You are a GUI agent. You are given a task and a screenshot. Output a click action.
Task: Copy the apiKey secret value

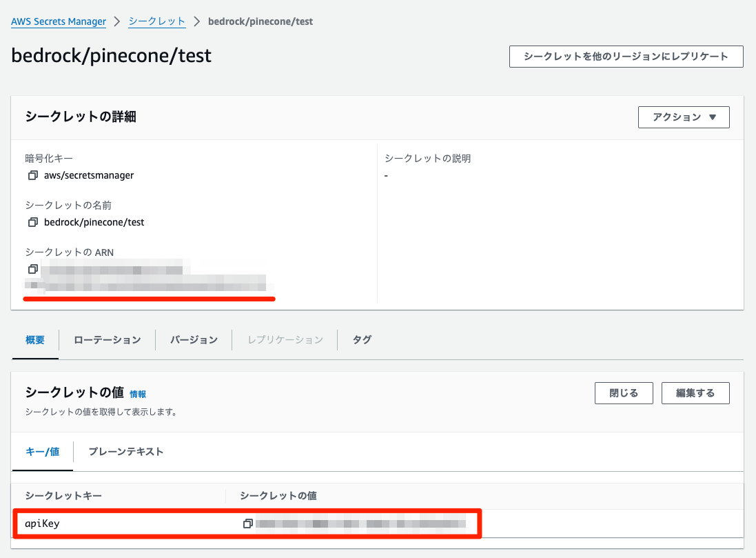click(x=248, y=524)
